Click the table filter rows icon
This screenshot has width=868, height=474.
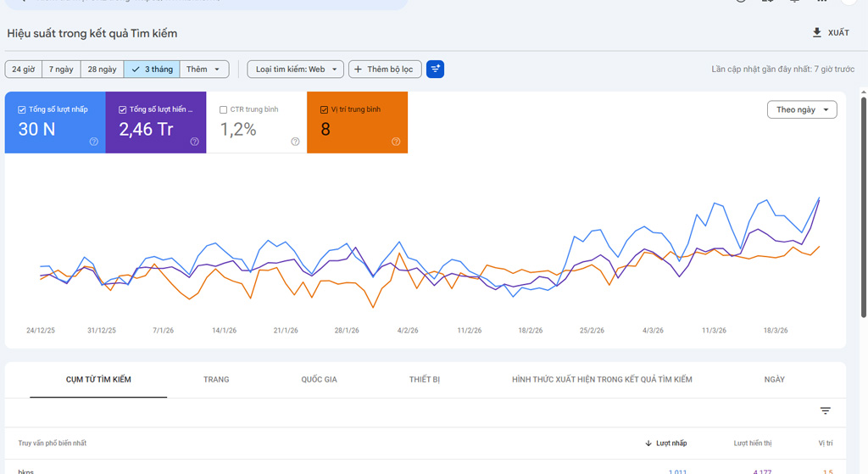point(825,411)
